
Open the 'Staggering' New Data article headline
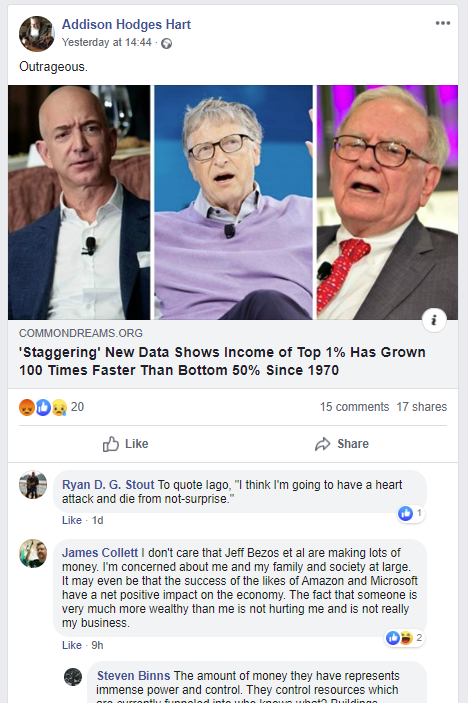point(222,361)
